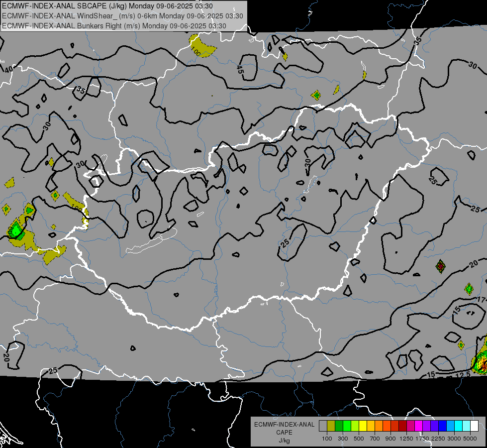
Task: Click the 300 tick label in legend
Action: point(343,439)
